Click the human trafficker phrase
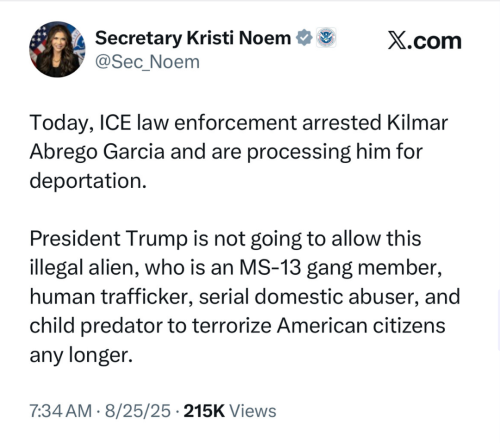Viewport: 500px width, 443px height. tap(112, 297)
